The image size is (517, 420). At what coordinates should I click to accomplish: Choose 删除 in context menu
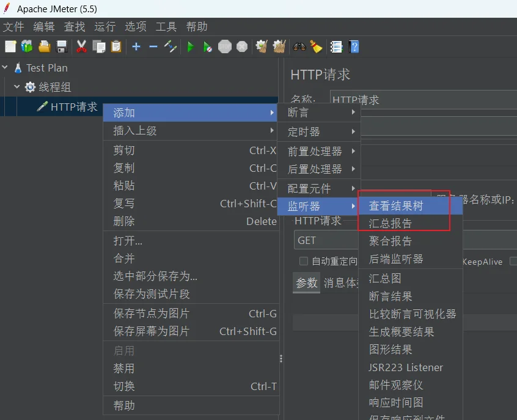191,221
